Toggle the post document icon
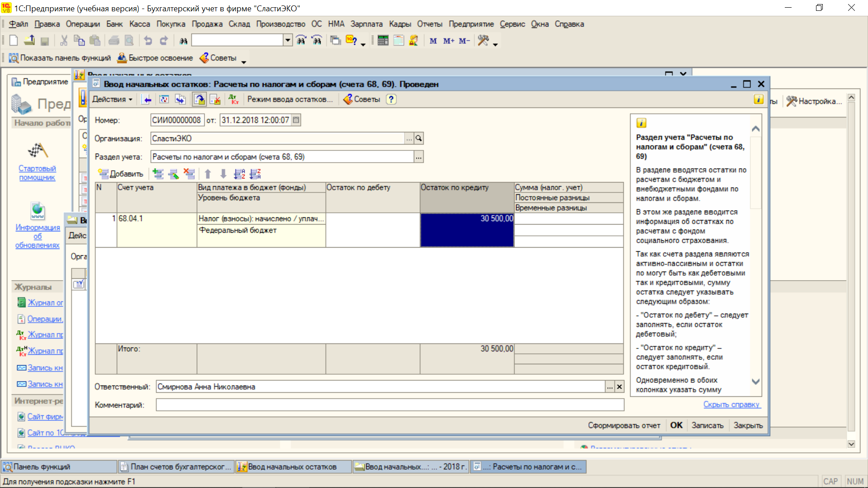868x488 pixels. (199, 99)
